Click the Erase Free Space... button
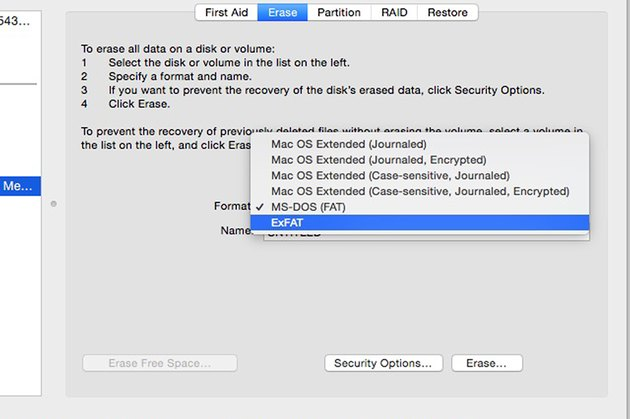The image size is (630, 419). 160,363
